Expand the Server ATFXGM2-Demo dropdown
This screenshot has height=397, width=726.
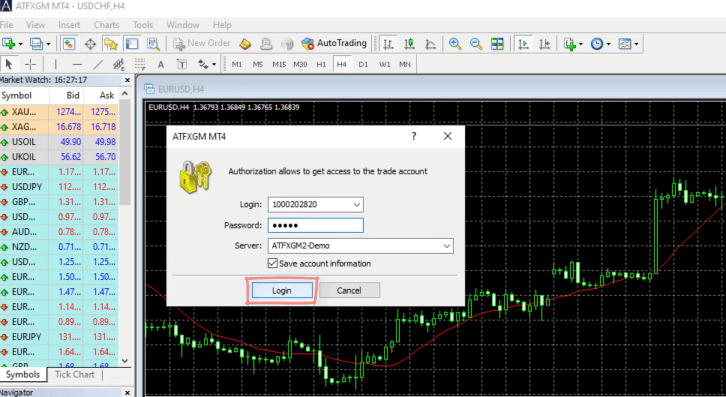pos(447,246)
